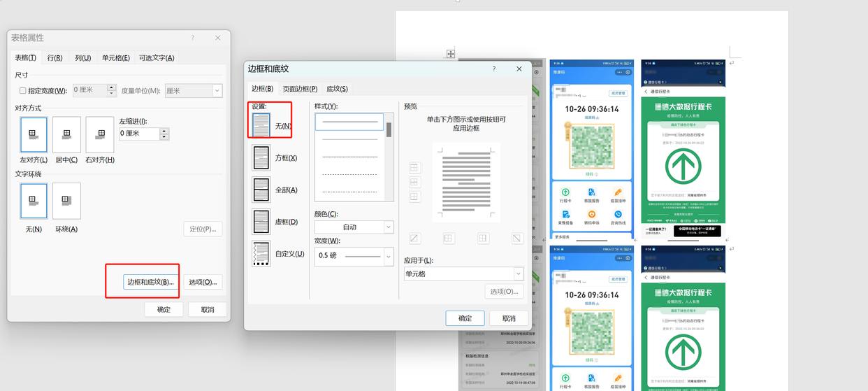Image resolution: width=868 pixels, height=391 pixels.
Task: Increase the 指定宽度 value with up arrow
Action: (112, 87)
